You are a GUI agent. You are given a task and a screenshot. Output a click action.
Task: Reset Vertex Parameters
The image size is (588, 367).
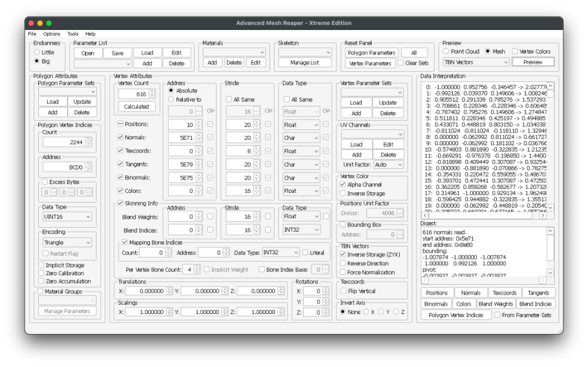(370, 63)
